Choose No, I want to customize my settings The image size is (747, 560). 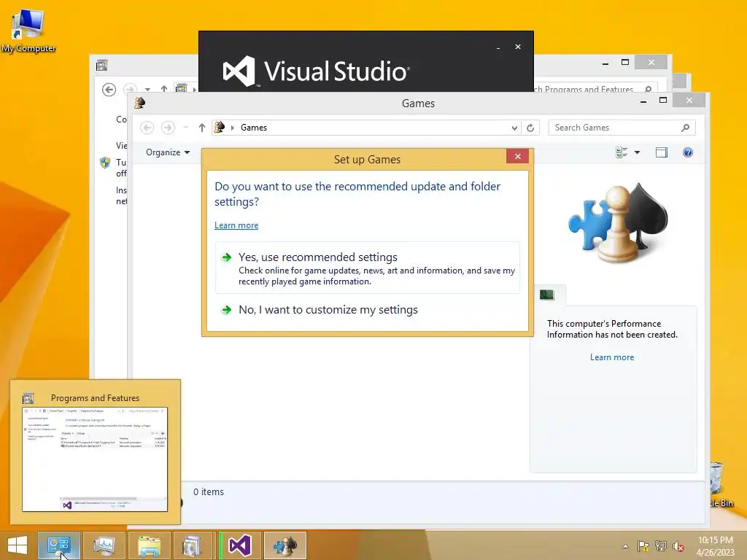click(x=367, y=310)
